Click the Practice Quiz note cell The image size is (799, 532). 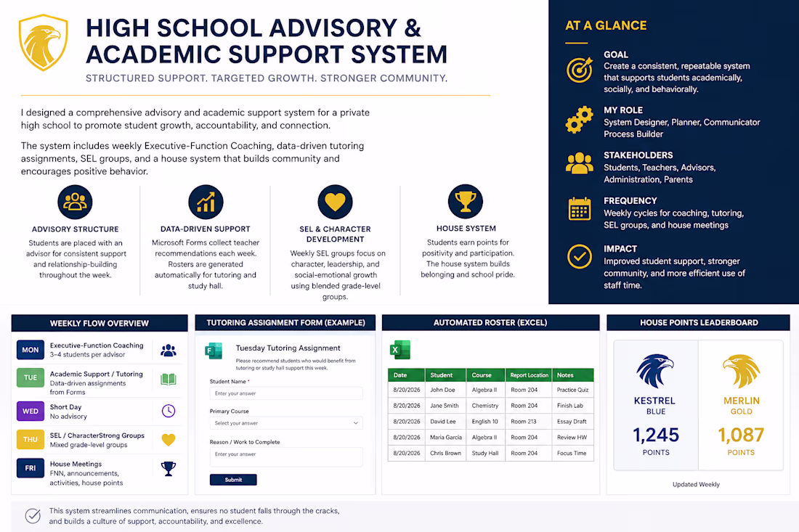tap(573, 390)
